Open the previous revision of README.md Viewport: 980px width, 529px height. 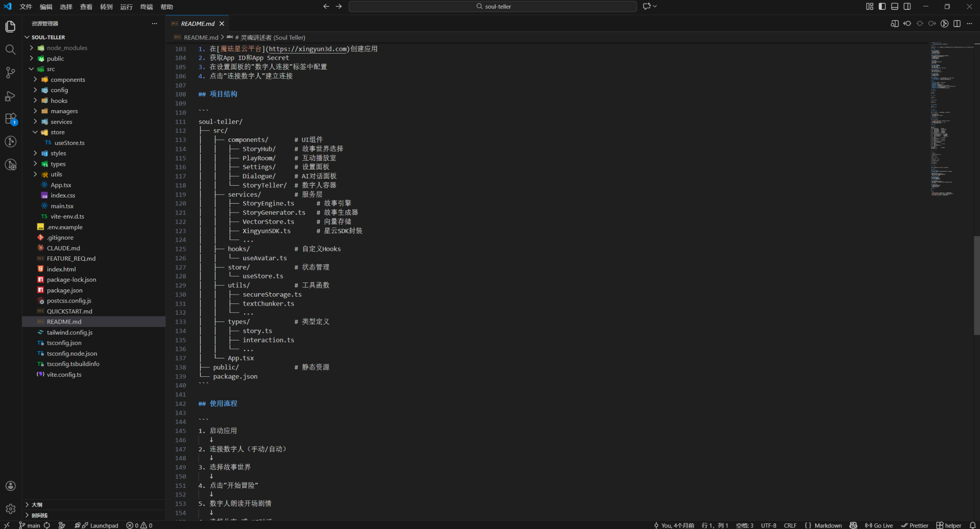[x=907, y=24]
